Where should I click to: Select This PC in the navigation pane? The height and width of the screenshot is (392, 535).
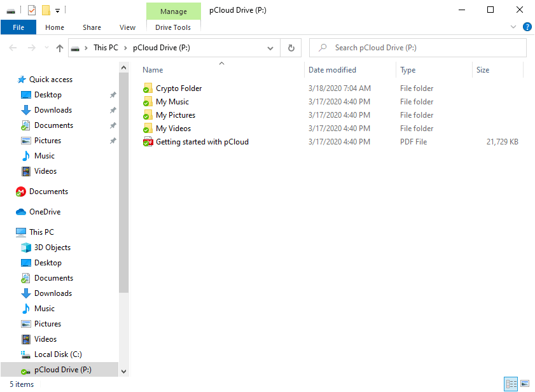41,232
